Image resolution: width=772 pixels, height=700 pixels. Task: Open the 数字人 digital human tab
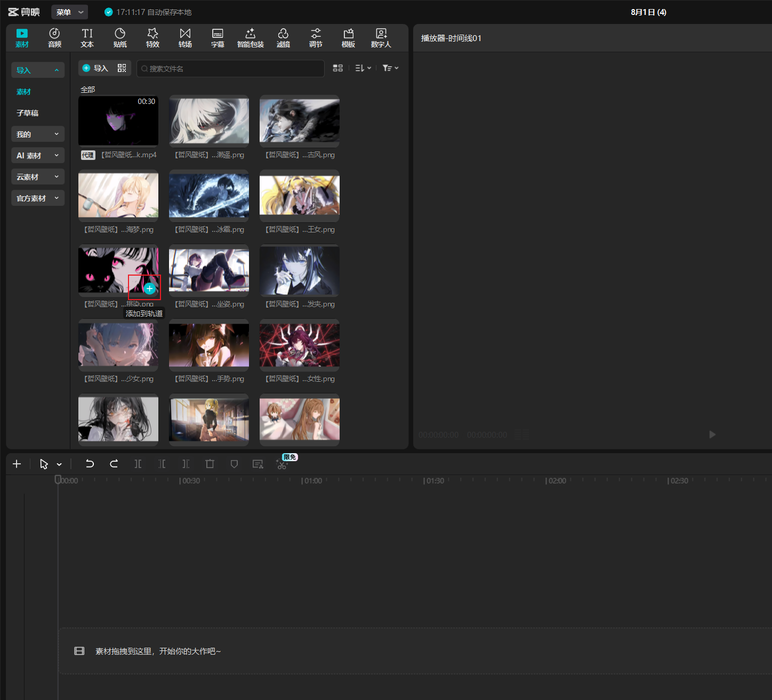tap(381, 38)
